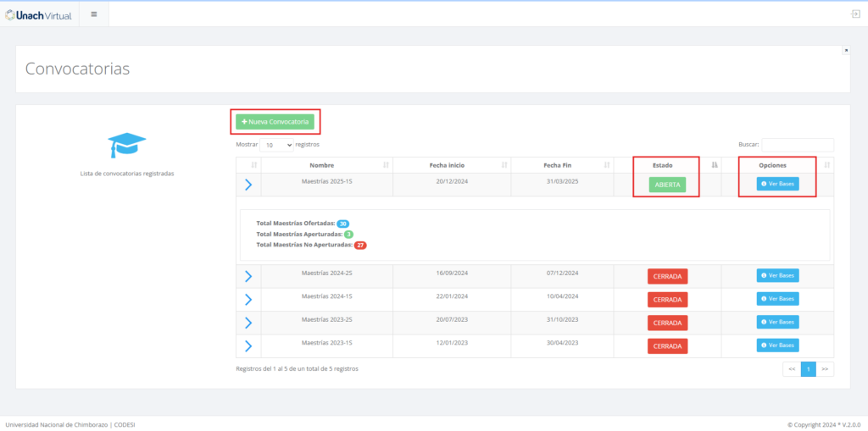Collapse the Maestrías 2025-1S row details
The height and width of the screenshot is (431, 868).
[248, 185]
